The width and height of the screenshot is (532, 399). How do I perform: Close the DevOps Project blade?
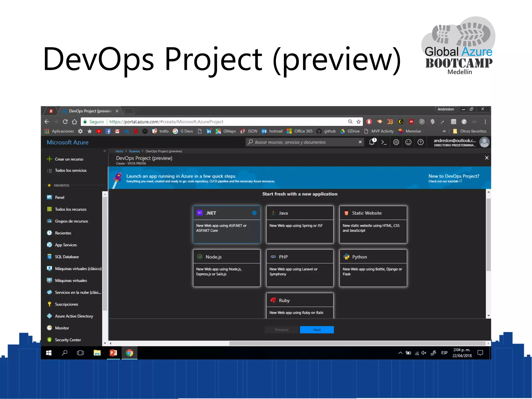click(487, 158)
